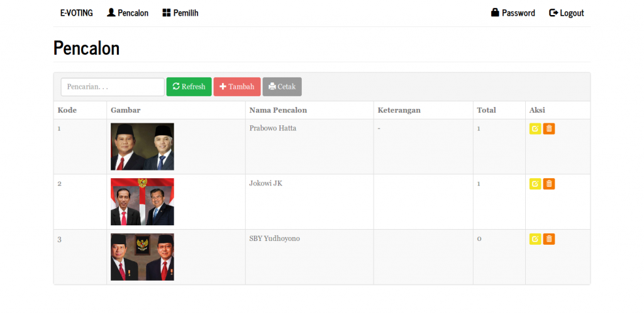
Task: Click the delete trash icon for Prabowo Hatta
Action: pyautogui.click(x=549, y=129)
